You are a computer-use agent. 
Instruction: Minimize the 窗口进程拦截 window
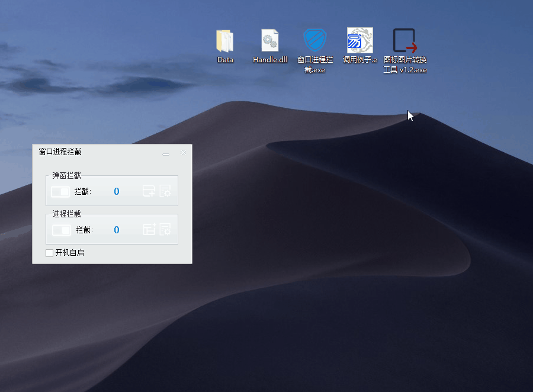[x=166, y=153]
